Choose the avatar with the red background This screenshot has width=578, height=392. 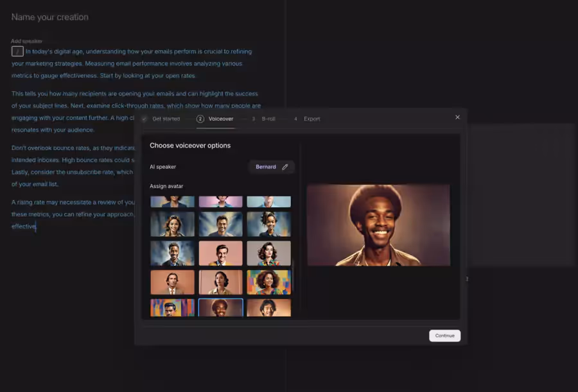coord(221,253)
